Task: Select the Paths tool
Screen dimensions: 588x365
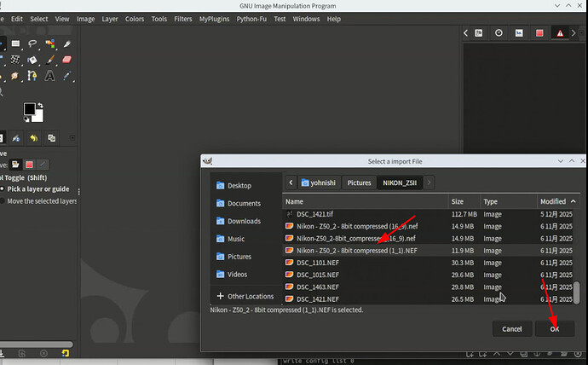Action: point(32,76)
